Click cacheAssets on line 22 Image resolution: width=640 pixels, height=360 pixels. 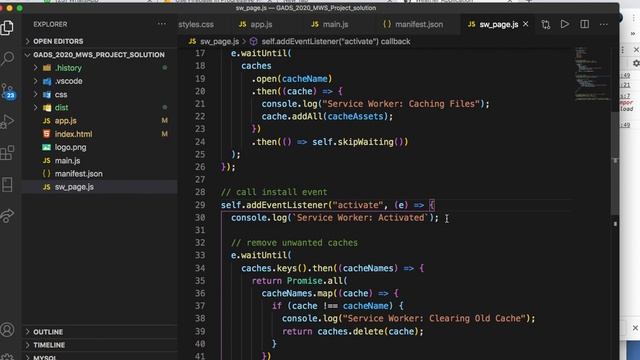click(x=356, y=116)
